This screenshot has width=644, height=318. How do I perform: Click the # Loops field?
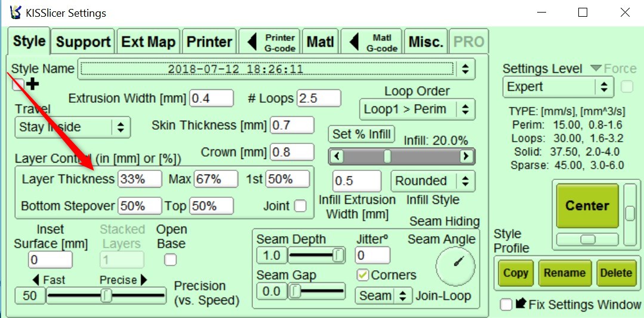pos(319,99)
